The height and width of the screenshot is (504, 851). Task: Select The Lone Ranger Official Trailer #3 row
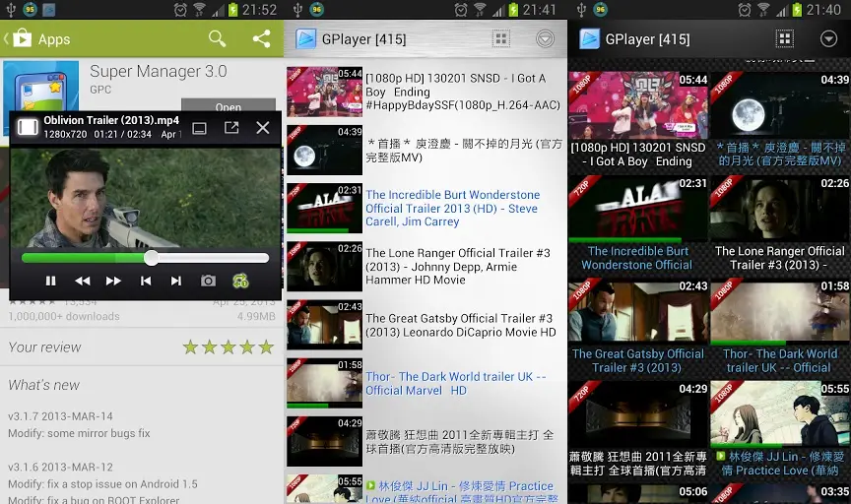click(x=425, y=267)
